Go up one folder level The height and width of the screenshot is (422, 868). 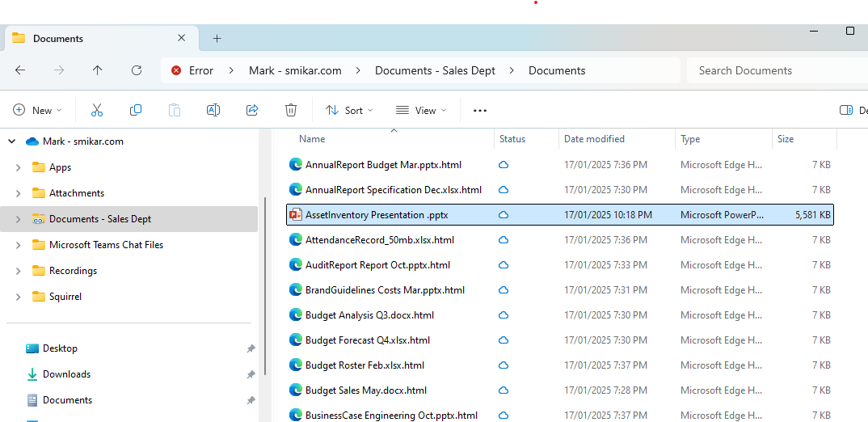click(x=98, y=70)
